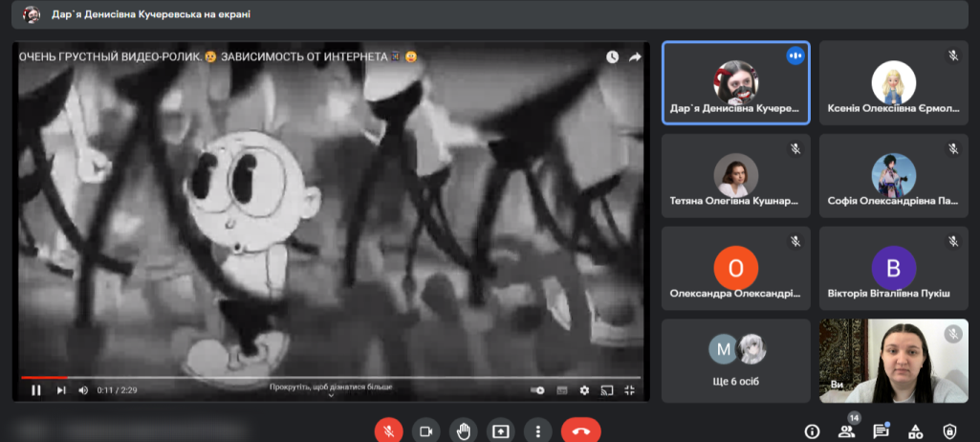980x442 pixels.
Task: Pause the YouTube video
Action: pos(36,390)
